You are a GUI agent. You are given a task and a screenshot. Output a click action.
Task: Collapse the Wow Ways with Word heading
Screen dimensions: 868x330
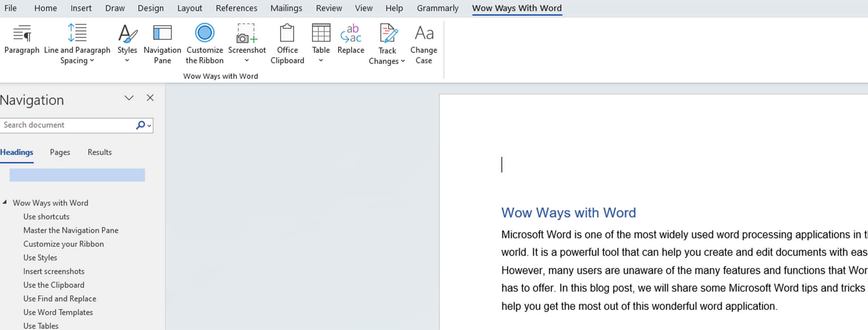(x=4, y=202)
